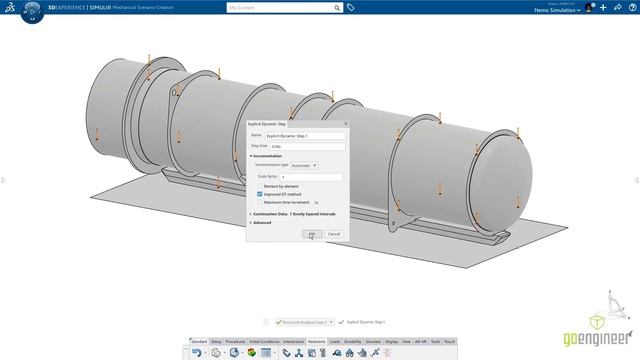Select the spring-like restraint icon

click(323, 353)
